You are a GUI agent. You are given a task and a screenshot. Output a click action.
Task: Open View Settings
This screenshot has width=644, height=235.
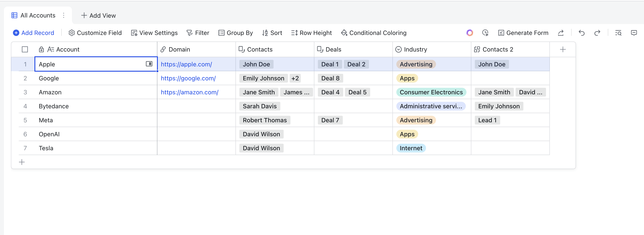pos(154,33)
